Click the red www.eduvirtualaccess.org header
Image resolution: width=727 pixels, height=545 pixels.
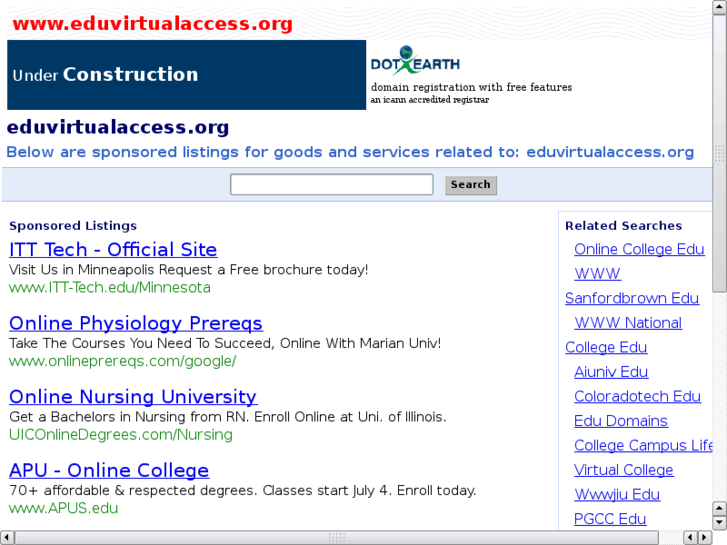pyautogui.click(x=152, y=24)
